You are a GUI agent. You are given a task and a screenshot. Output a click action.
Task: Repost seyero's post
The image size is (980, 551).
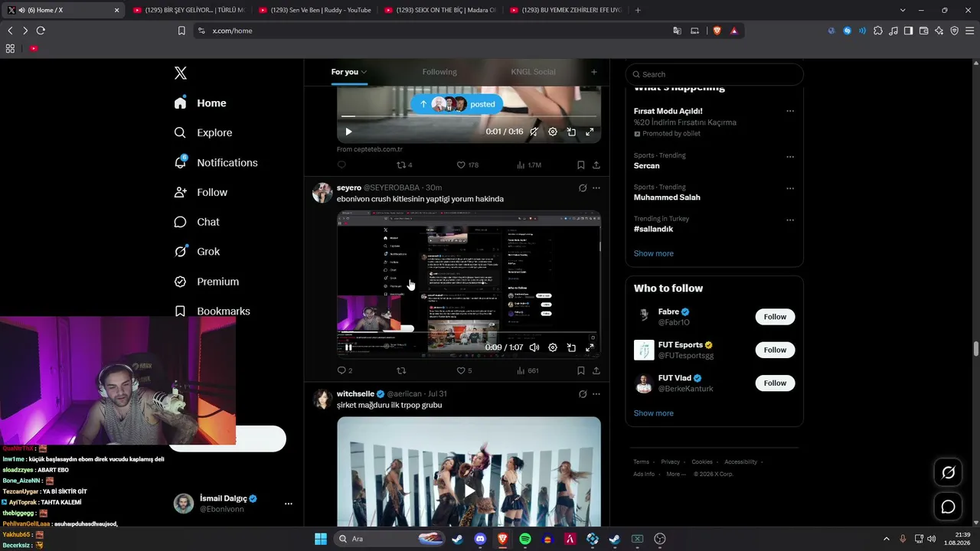(x=401, y=370)
